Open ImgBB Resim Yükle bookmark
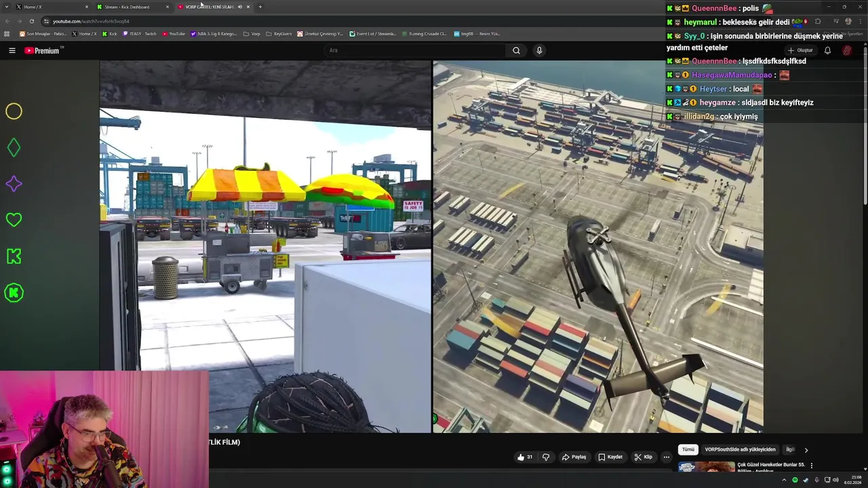868x488 pixels. 477,33
